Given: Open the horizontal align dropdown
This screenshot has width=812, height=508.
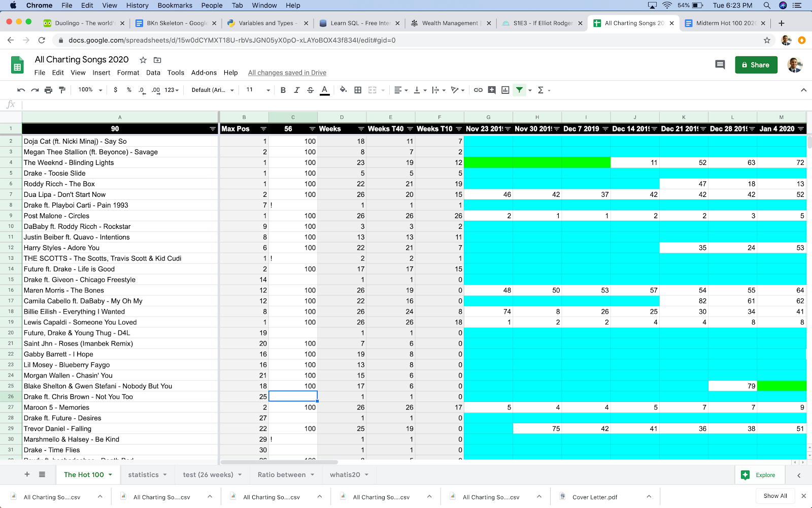Looking at the screenshot, I should pyautogui.click(x=401, y=90).
